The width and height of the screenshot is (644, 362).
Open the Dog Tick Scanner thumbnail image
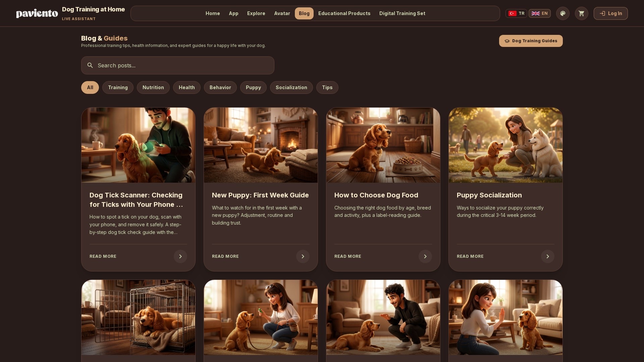[x=138, y=145]
